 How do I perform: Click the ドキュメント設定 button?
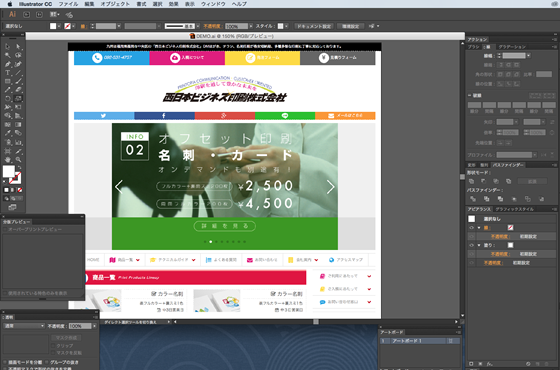pyautogui.click(x=314, y=26)
